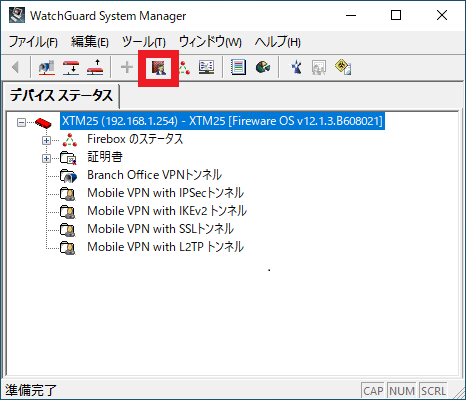Open the ヘルプ(H) menu
466x400 pixels.
click(278, 42)
